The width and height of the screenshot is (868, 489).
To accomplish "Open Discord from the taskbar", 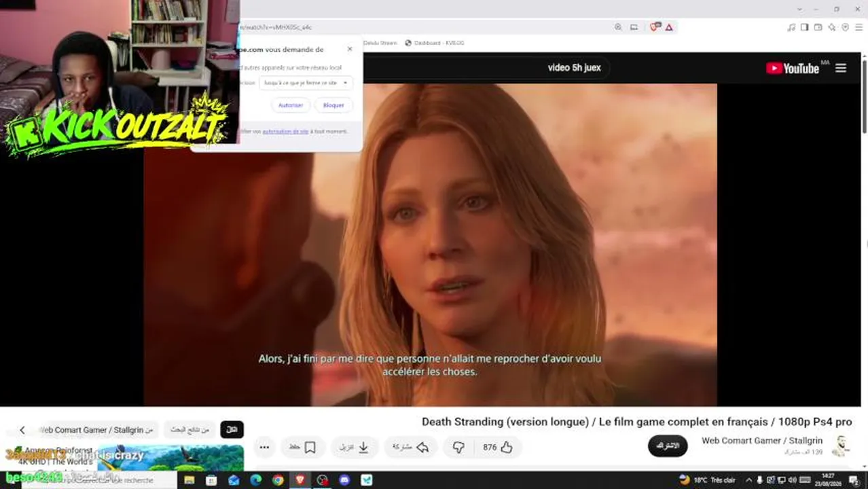I will point(344,480).
